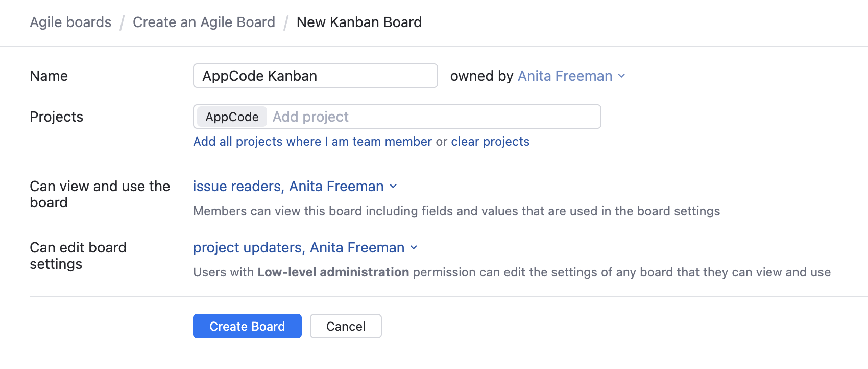Screen dimensions: 868x369
Task: Click the chevron after project updaters, Anita Freeman
Action: pyautogui.click(x=414, y=248)
